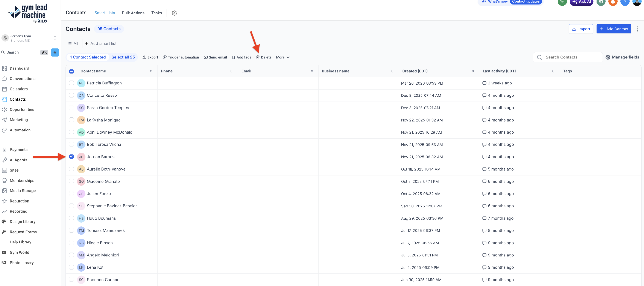Click Trigger automation icon

[165, 57]
